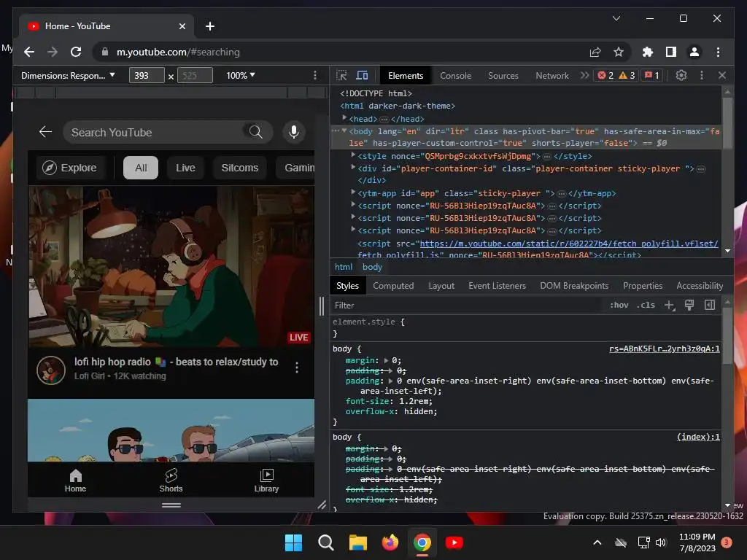
Task: Show more DevTools tabs chevron
Action: tap(584, 75)
